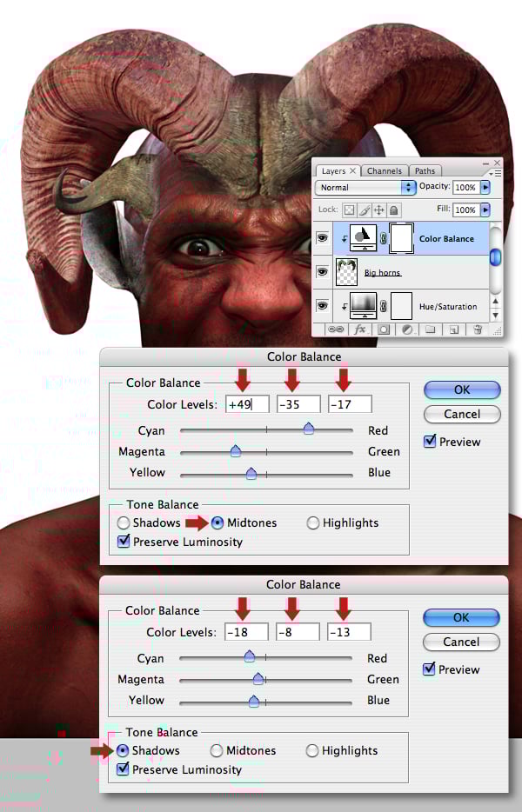This screenshot has width=522, height=812.
Task: Select Midtones in upper Color Balance dialog
Action: click(217, 523)
